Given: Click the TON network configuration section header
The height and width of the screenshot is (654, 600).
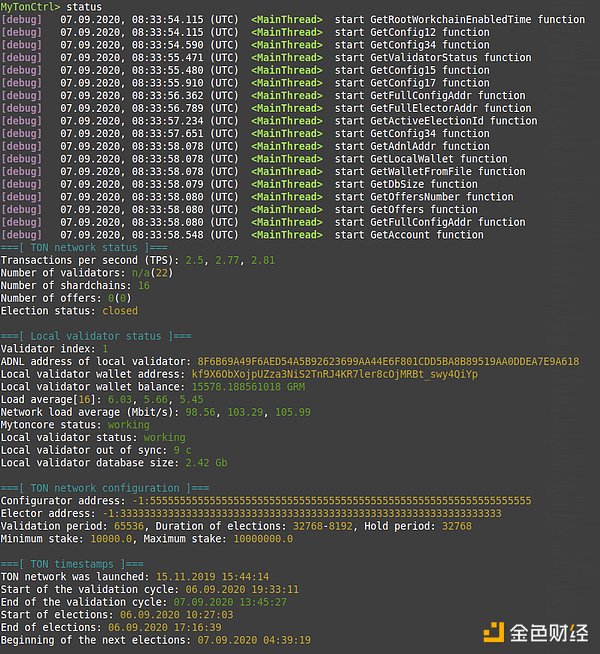Looking at the screenshot, I should 105,488.
